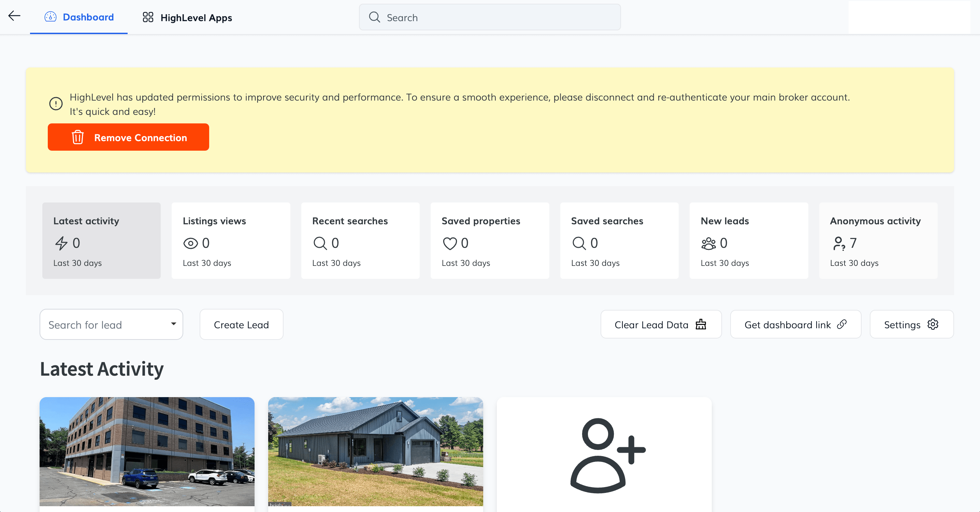The width and height of the screenshot is (980, 512).
Task: Click the group icon under New leads
Action: 708,243
